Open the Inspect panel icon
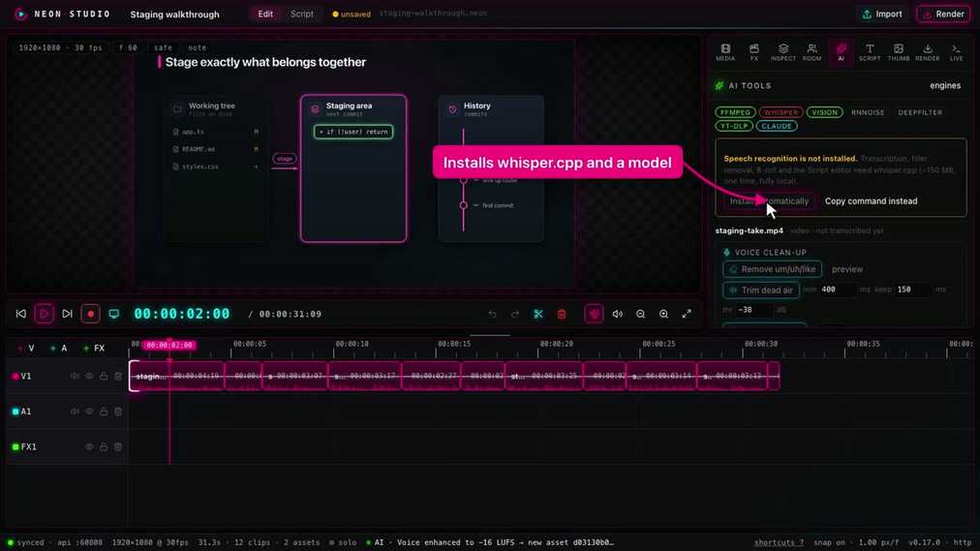Screen dimensions: 980x551 pyautogui.click(x=783, y=52)
